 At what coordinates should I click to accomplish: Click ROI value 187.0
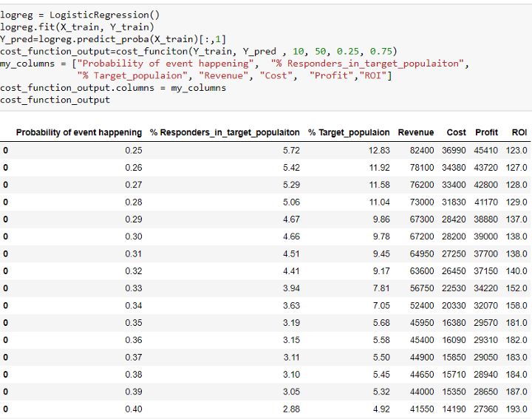[516, 392]
